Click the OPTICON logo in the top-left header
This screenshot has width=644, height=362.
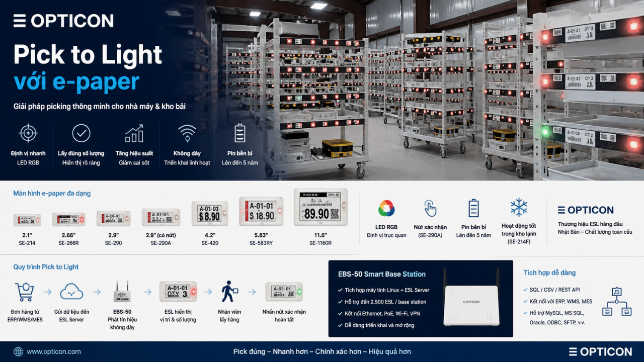click(x=63, y=21)
